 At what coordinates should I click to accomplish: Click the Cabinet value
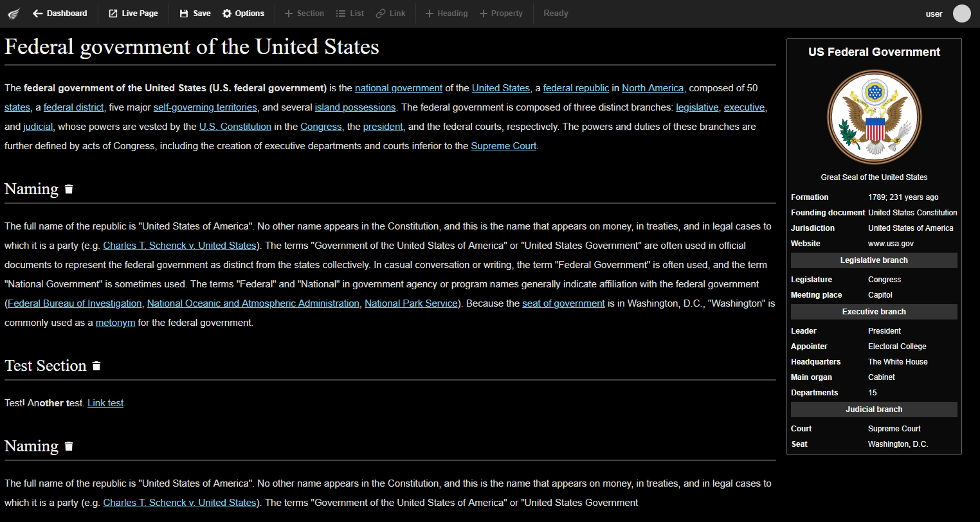pos(881,377)
